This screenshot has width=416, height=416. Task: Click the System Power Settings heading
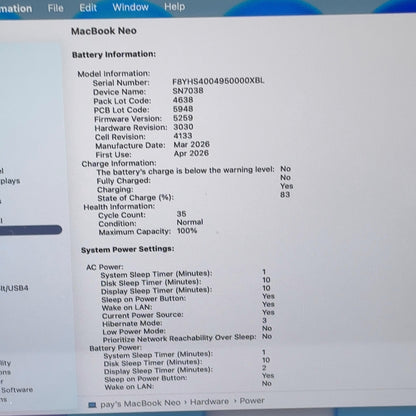[x=128, y=249]
